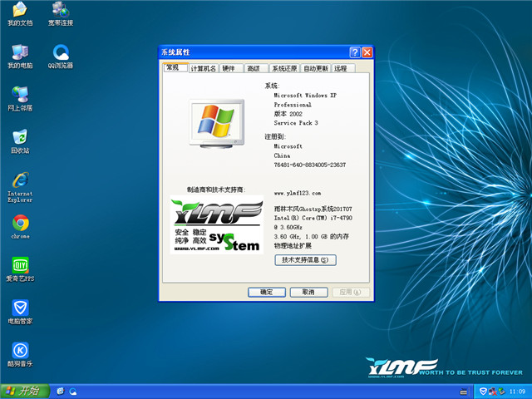Select the PC Manager (电脑管家) icon
Image resolution: width=532 pixels, height=399 pixels.
20,313
